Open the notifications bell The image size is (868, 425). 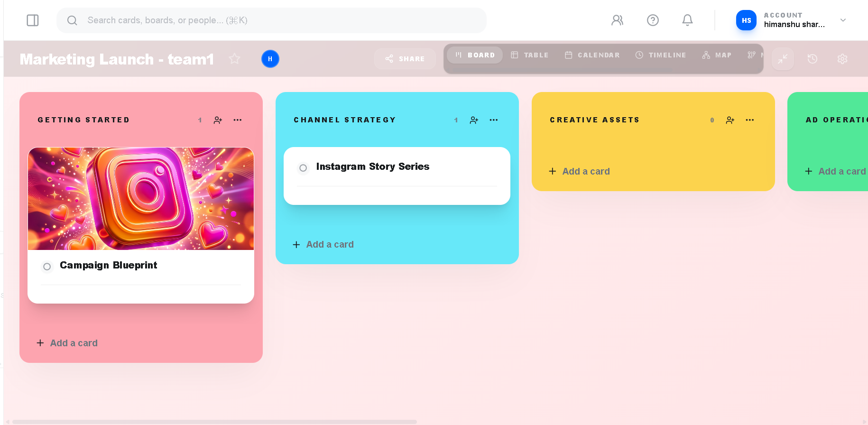click(687, 20)
